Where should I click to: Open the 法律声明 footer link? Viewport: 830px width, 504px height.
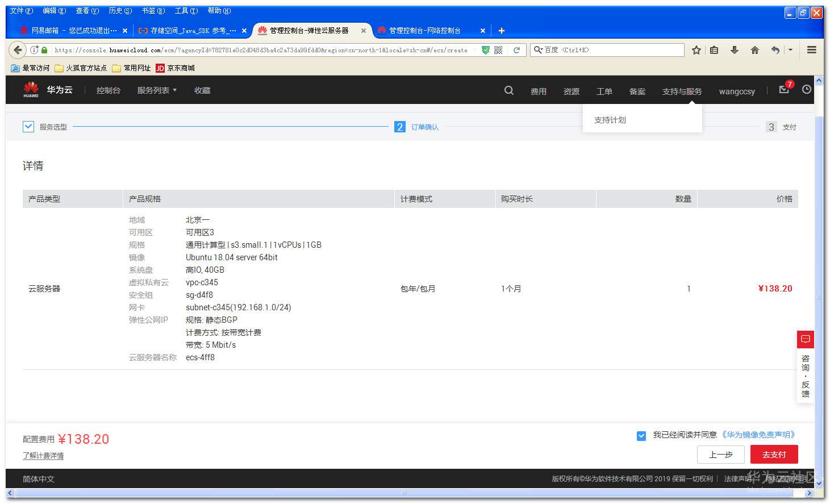point(737,479)
